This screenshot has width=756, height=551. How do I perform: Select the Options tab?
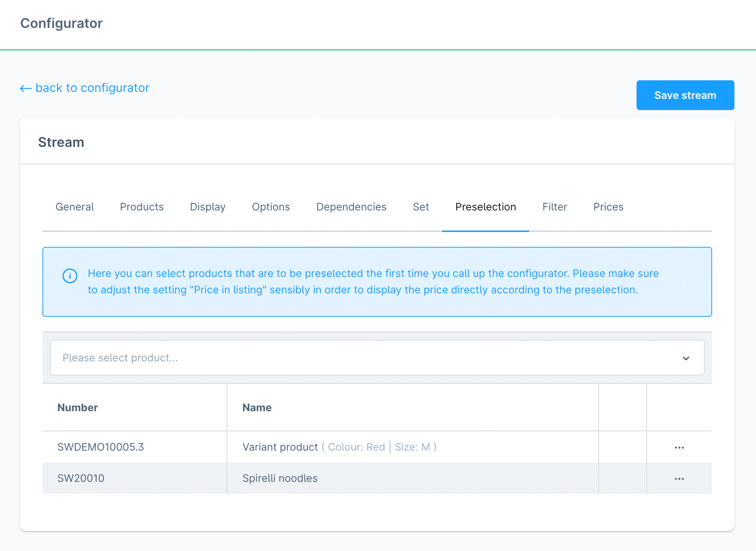(271, 207)
